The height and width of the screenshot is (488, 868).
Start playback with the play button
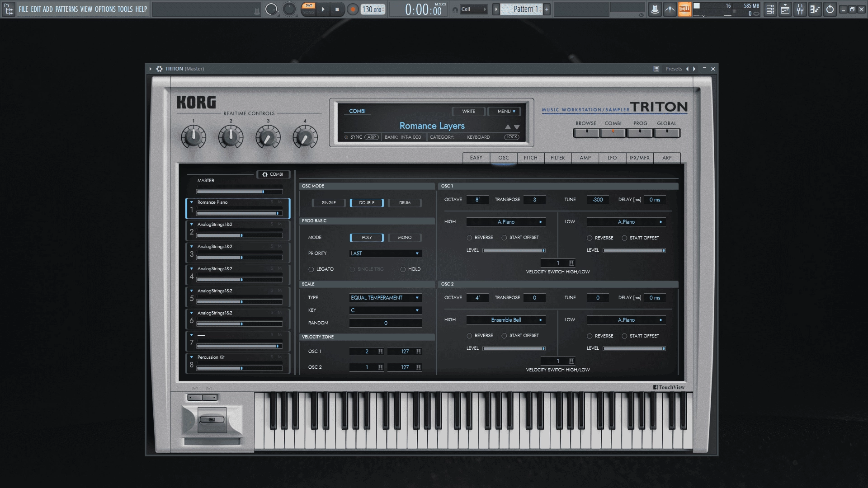pos(323,9)
